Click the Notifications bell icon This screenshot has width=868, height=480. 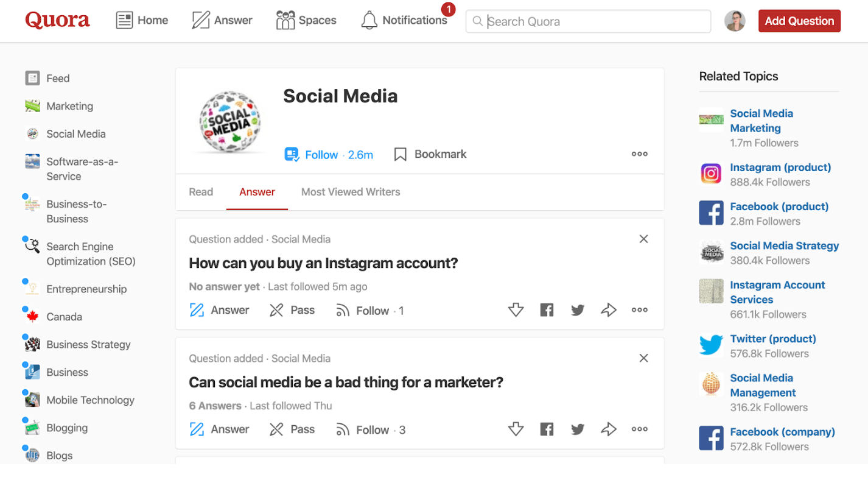point(369,21)
